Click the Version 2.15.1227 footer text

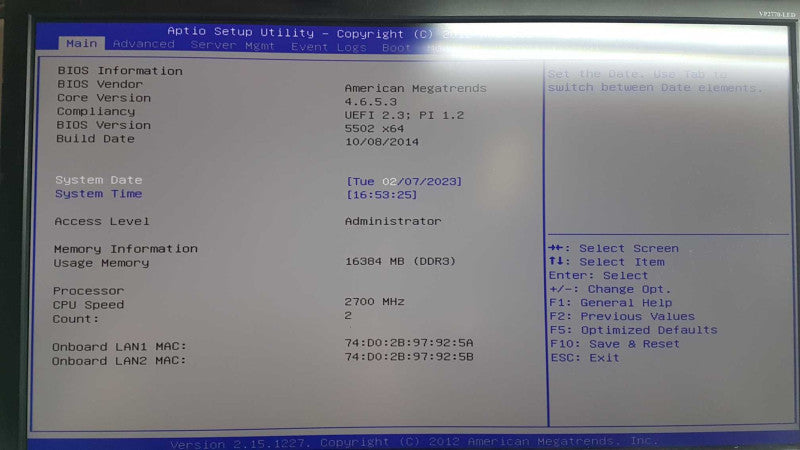(x=414, y=441)
